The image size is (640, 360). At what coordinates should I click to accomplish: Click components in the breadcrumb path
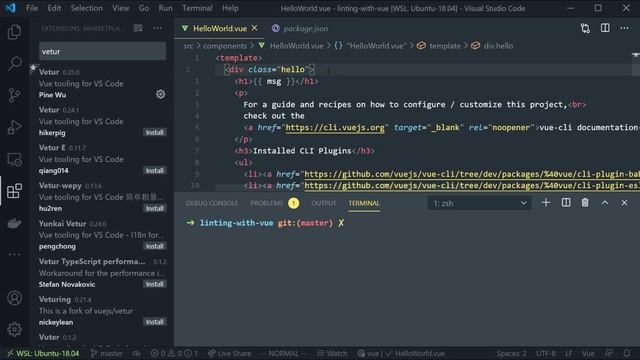pyautogui.click(x=224, y=46)
